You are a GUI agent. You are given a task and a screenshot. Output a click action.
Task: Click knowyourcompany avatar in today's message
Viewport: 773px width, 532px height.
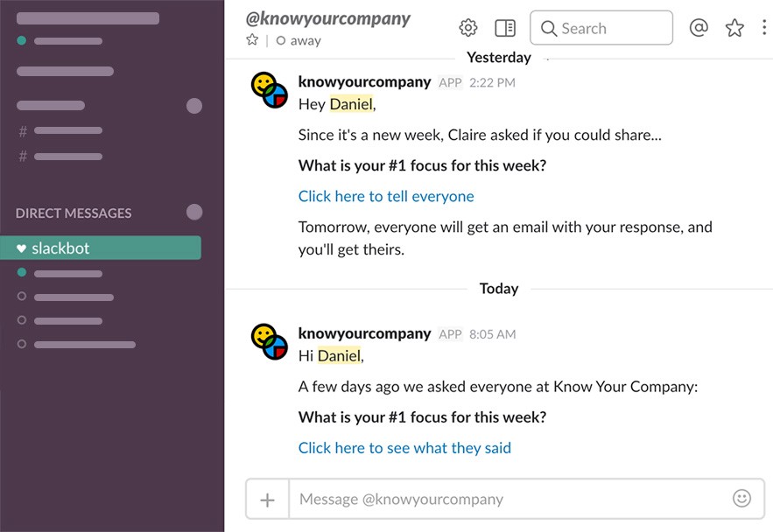(x=269, y=342)
